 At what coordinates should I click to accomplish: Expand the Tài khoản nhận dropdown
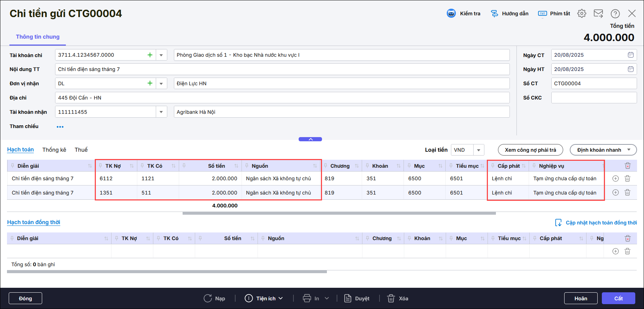(161, 112)
